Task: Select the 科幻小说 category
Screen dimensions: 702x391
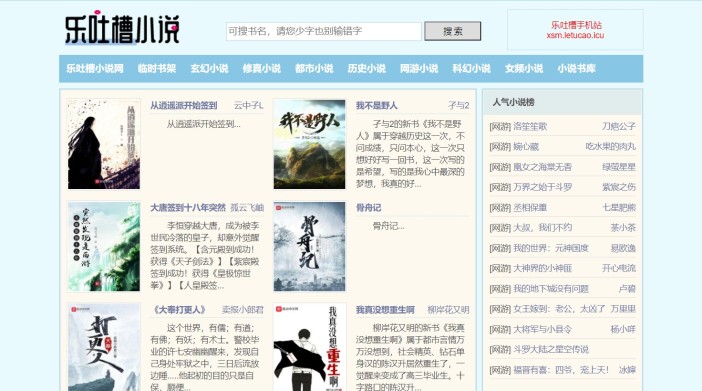Action: (471, 69)
